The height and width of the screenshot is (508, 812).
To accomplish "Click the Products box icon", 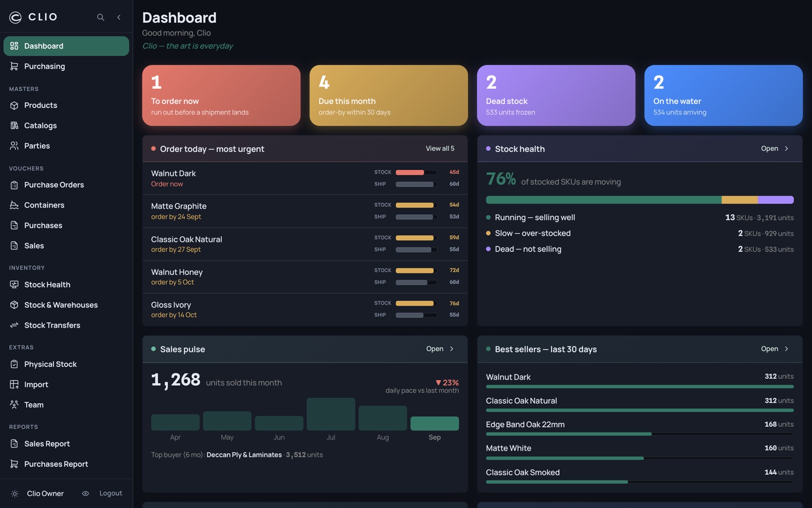I will [14, 105].
